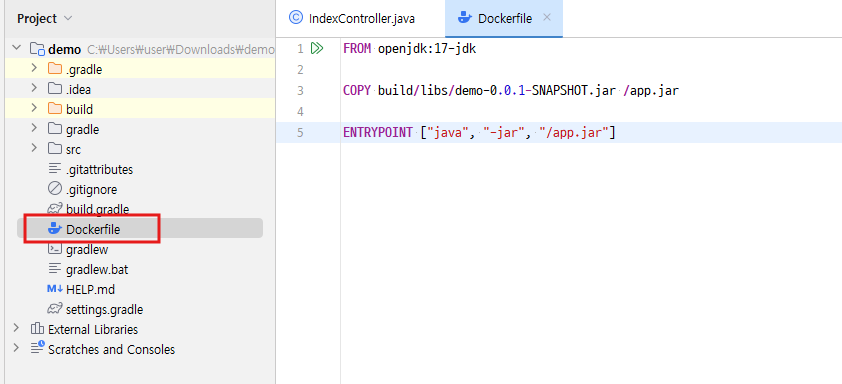Click the Gradle elephant icon next to build.gradle

tap(55, 209)
